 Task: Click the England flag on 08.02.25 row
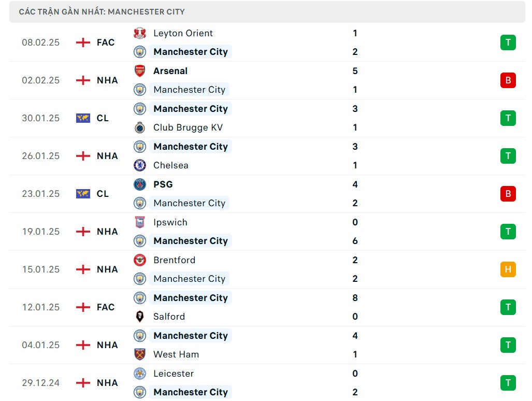(83, 42)
